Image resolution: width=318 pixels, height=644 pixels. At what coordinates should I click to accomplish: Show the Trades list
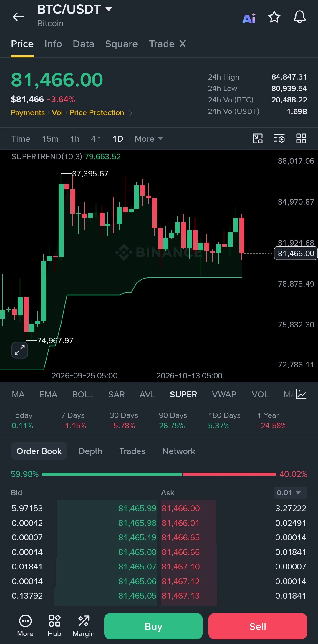point(132,451)
